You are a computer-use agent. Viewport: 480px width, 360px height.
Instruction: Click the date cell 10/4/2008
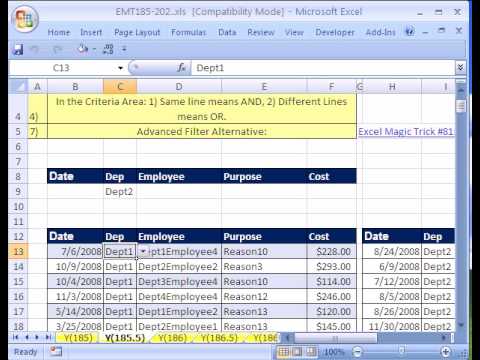pyautogui.click(x=75, y=281)
